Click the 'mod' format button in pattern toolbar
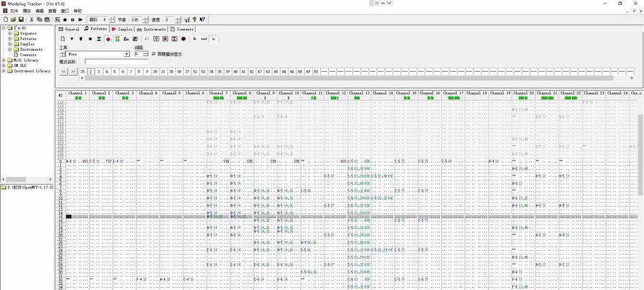The image size is (644, 290). 204,39
